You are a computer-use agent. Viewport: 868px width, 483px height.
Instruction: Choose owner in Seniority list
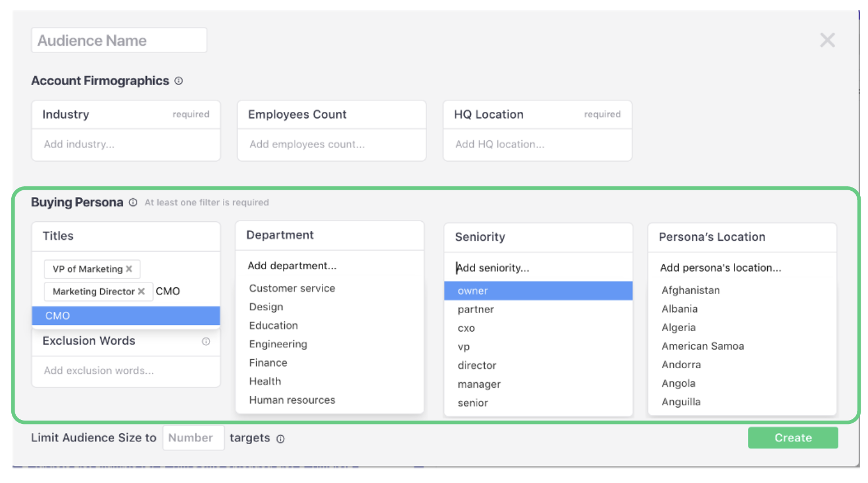(538, 291)
